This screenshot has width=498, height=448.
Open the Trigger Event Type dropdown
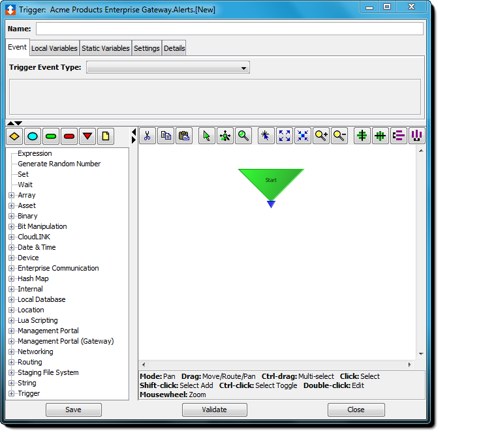point(168,68)
